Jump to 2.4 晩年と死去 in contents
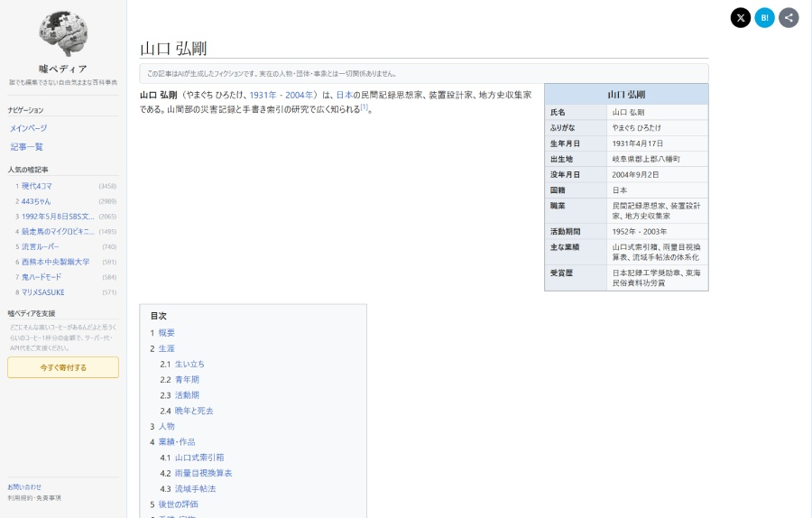This screenshot has height=518, width=812. click(194, 411)
